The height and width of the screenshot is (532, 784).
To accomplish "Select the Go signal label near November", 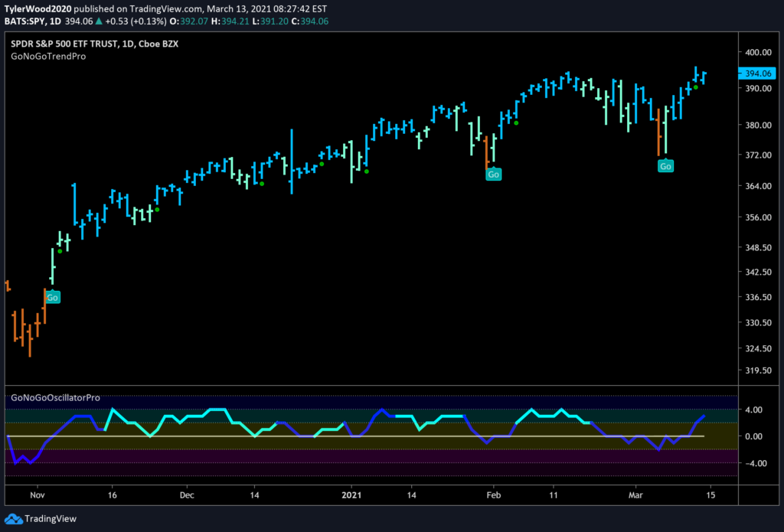I will [52, 298].
